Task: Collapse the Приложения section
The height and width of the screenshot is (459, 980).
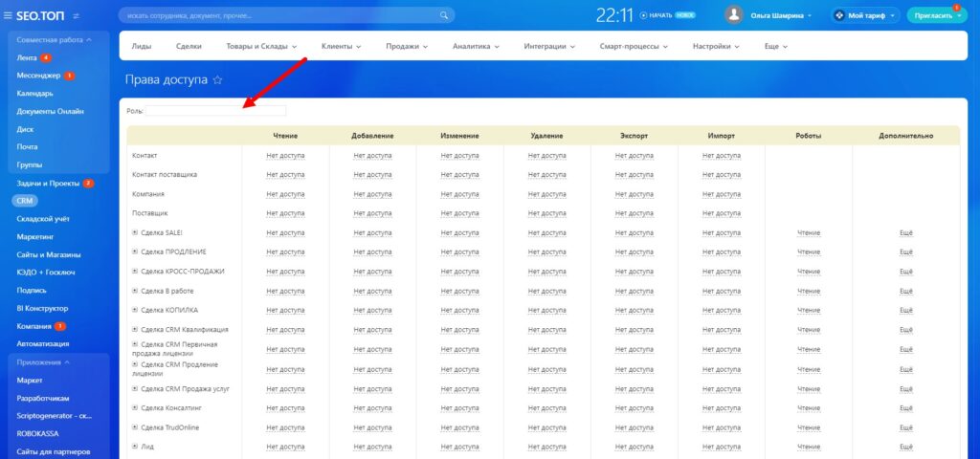Action: [42, 362]
